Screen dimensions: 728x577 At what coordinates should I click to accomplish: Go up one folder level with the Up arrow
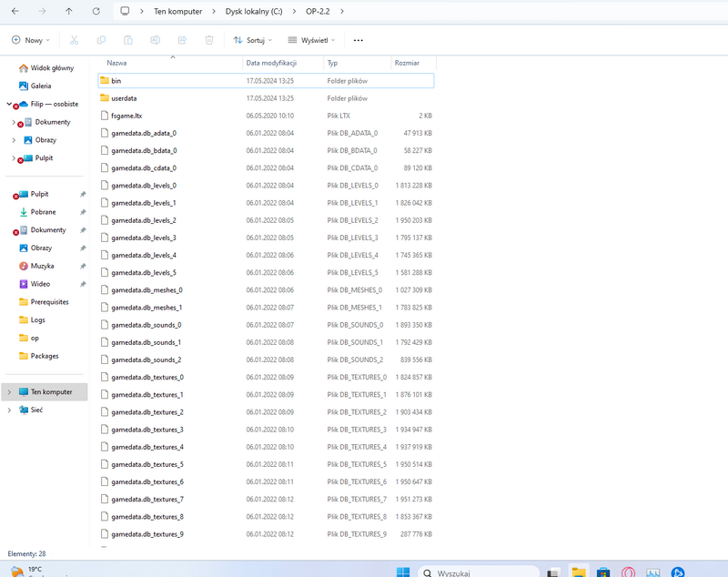(x=69, y=11)
